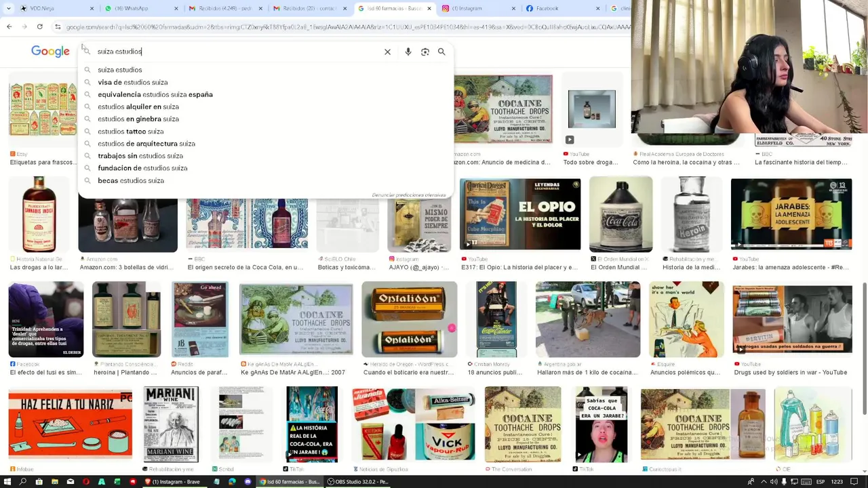This screenshot has width=868, height=488.
Task: Open 'La fascinante historia del tiemp...' BBC caption
Action: click(801, 163)
